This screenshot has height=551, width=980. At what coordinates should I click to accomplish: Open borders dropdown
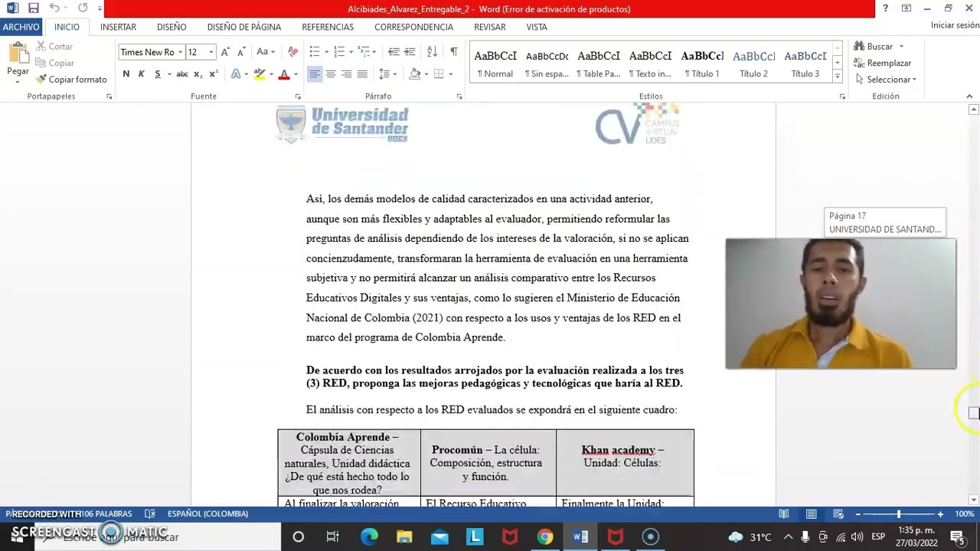click(451, 74)
